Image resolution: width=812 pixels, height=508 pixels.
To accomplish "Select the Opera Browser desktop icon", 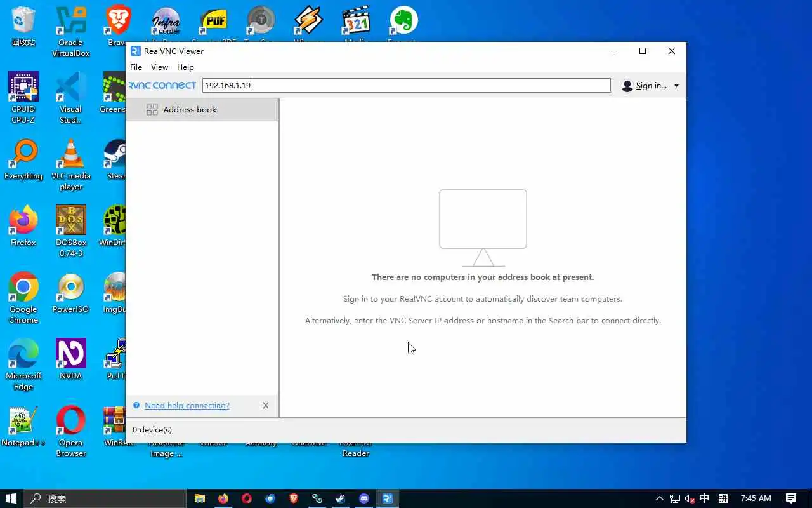I will (x=71, y=432).
